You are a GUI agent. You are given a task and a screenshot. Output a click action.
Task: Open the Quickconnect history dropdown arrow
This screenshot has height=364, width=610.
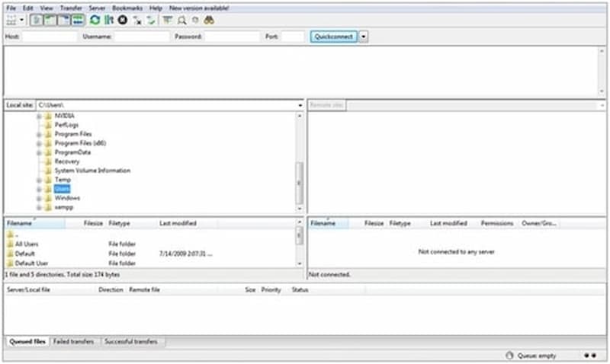pos(364,37)
